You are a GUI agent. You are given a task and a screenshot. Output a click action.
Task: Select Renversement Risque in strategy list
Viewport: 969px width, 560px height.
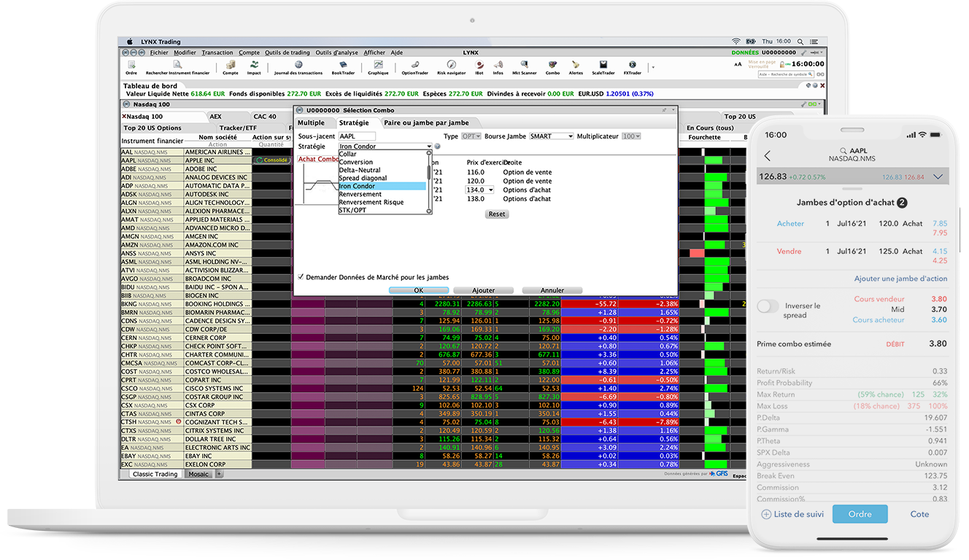tap(382, 202)
